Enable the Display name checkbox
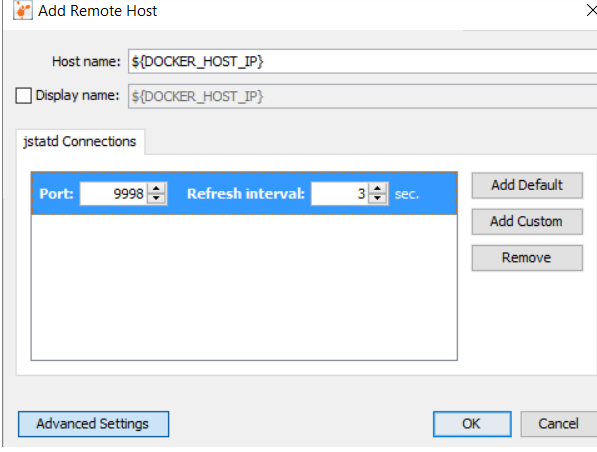 click(x=24, y=96)
